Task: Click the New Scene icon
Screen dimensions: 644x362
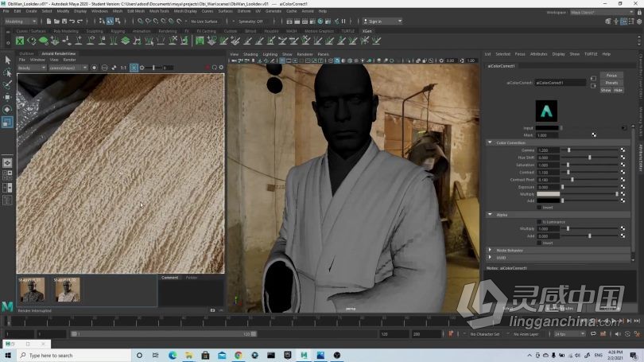Action: point(48,21)
